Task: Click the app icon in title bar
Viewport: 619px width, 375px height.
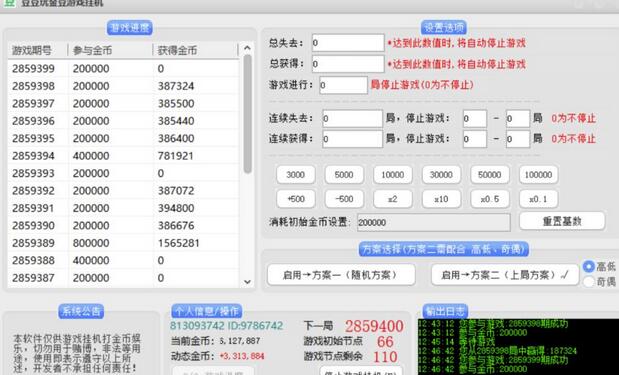Action: click(9, 3)
